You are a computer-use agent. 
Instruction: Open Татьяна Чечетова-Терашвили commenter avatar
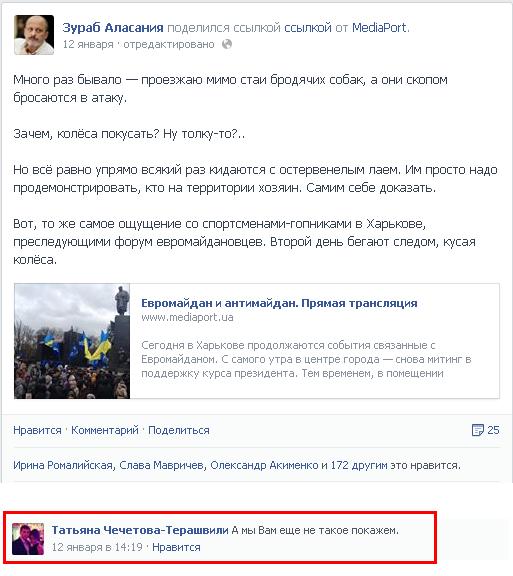[28, 539]
